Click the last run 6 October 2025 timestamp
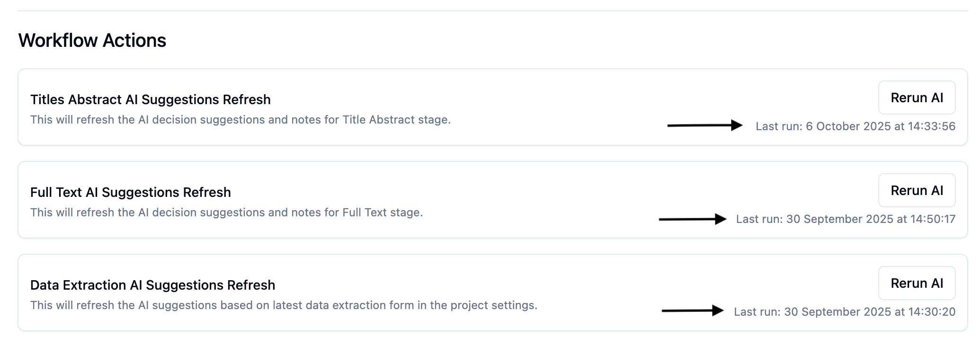 coord(855,126)
